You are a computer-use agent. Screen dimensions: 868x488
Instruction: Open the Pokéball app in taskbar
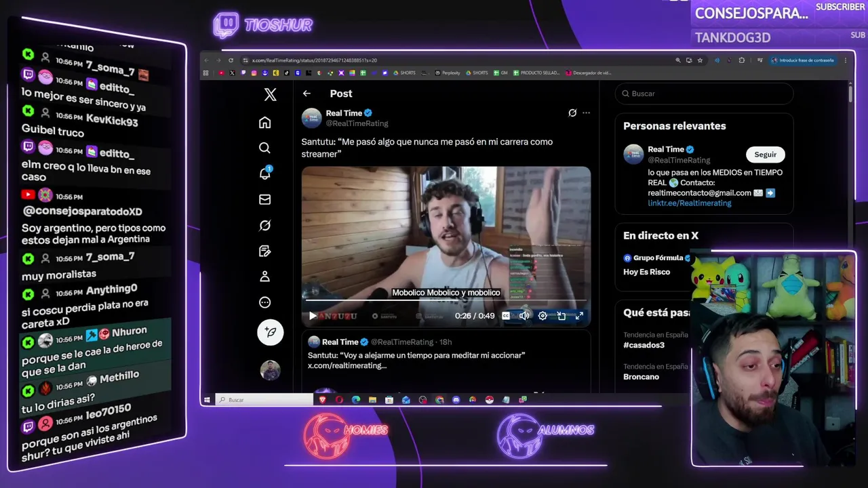coord(490,400)
